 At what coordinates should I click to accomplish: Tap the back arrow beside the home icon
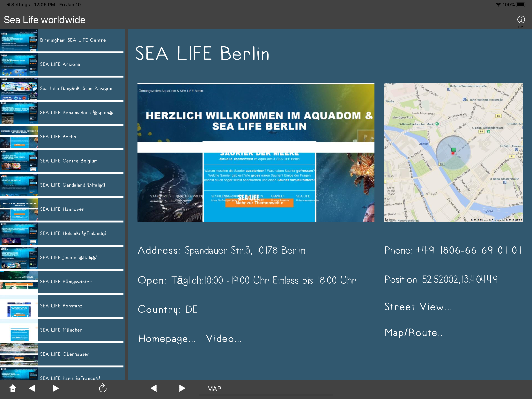pyautogui.click(x=32, y=388)
